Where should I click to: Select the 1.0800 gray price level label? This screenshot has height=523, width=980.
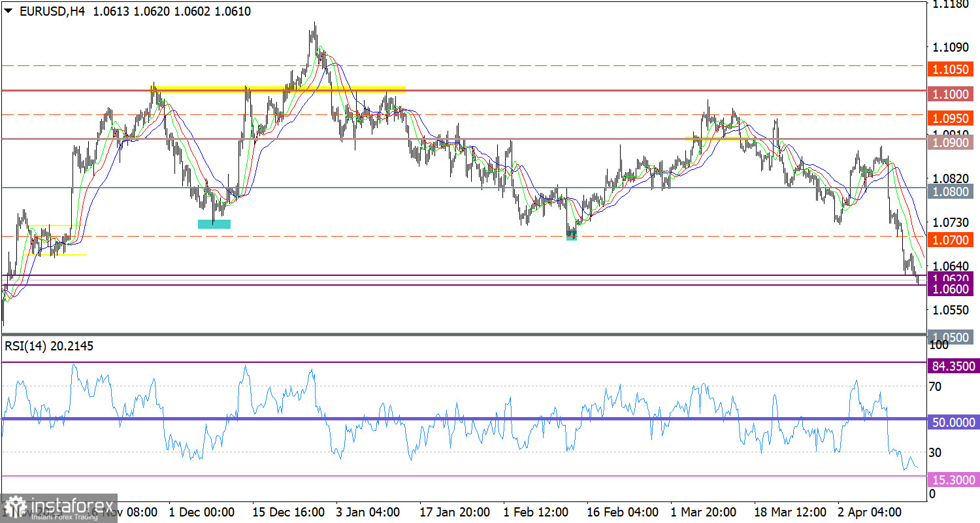tap(951, 192)
